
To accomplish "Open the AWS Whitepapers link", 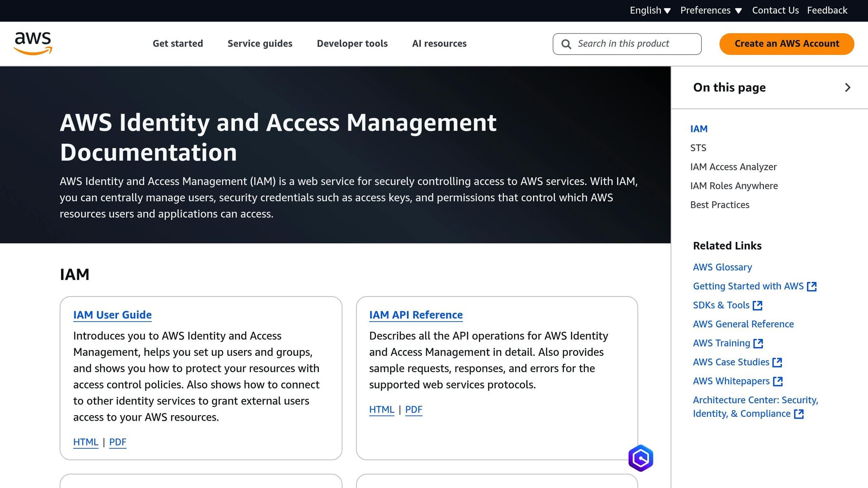I will coord(731,382).
